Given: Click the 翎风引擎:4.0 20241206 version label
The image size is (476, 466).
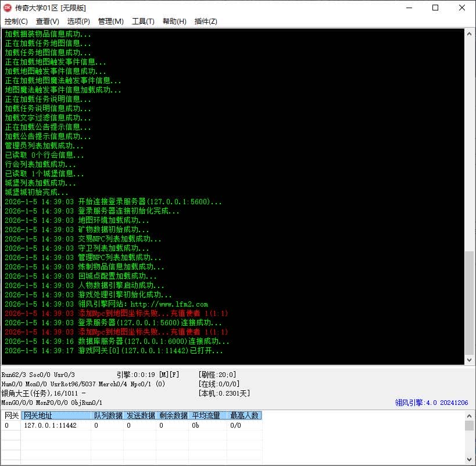Looking at the screenshot, I should tap(431, 403).
